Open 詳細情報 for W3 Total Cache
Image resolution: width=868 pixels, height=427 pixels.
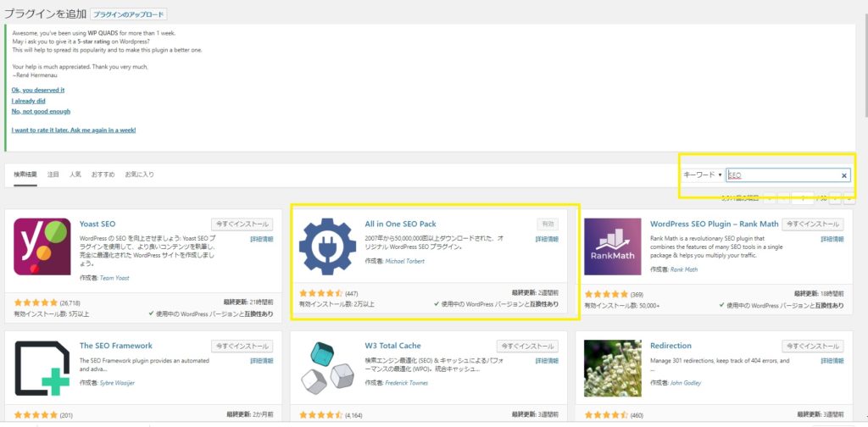click(x=547, y=361)
